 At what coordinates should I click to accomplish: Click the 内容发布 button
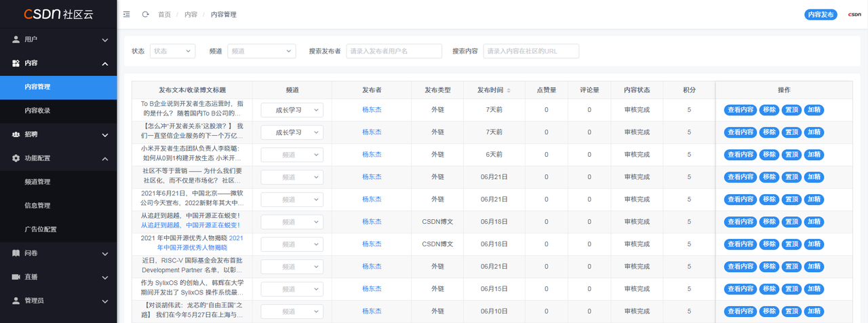[821, 15]
